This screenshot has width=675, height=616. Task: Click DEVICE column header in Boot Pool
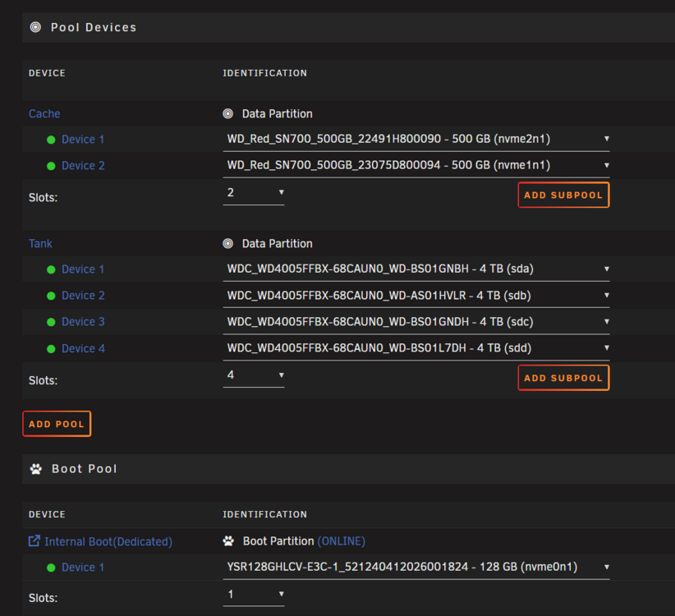pyautogui.click(x=47, y=514)
